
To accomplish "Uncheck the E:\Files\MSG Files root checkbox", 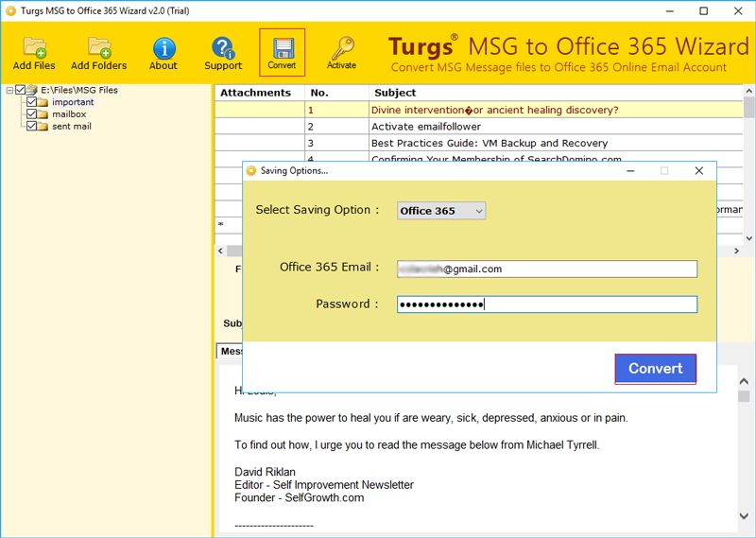I will click(x=20, y=90).
